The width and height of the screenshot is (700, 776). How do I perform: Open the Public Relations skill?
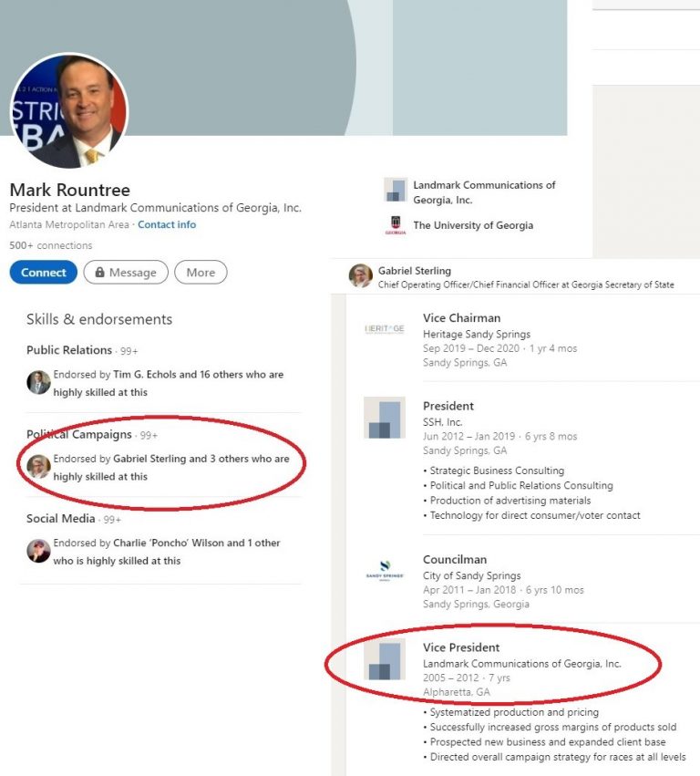click(x=69, y=350)
